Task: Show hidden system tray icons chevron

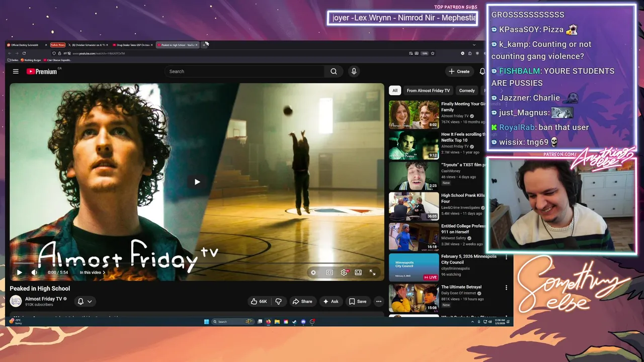Action: (x=472, y=322)
